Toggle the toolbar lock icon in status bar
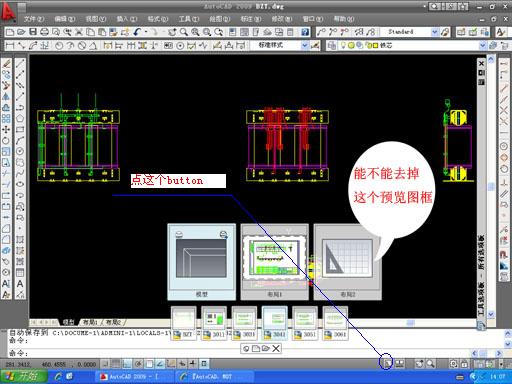512x384 pixels. tap(464, 364)
